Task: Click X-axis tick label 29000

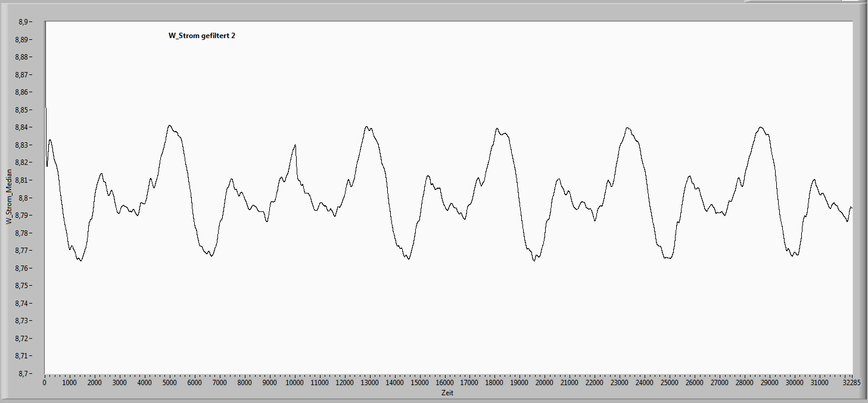Action: 770,383
